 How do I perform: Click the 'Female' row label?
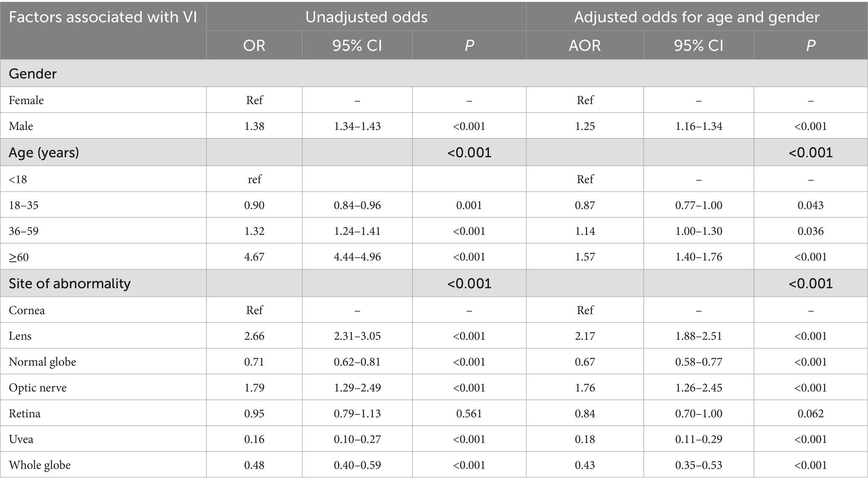[x=26, y=100]
